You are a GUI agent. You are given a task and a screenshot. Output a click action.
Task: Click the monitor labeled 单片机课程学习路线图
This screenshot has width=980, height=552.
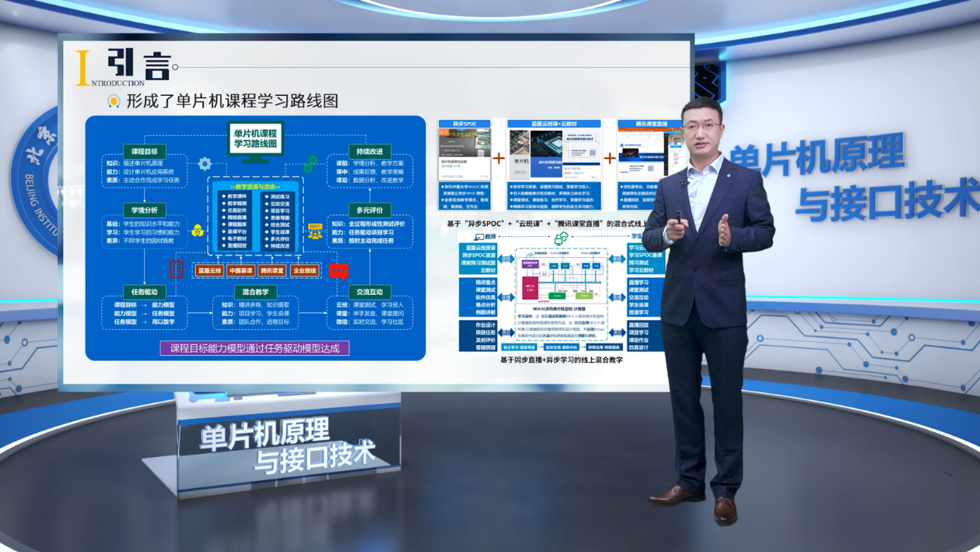255,141
